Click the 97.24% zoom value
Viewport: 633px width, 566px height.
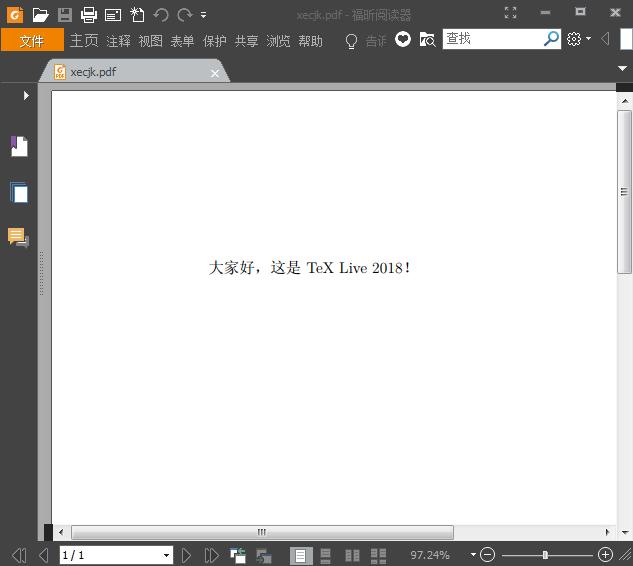pyautogui.click(x=430, y=555)
